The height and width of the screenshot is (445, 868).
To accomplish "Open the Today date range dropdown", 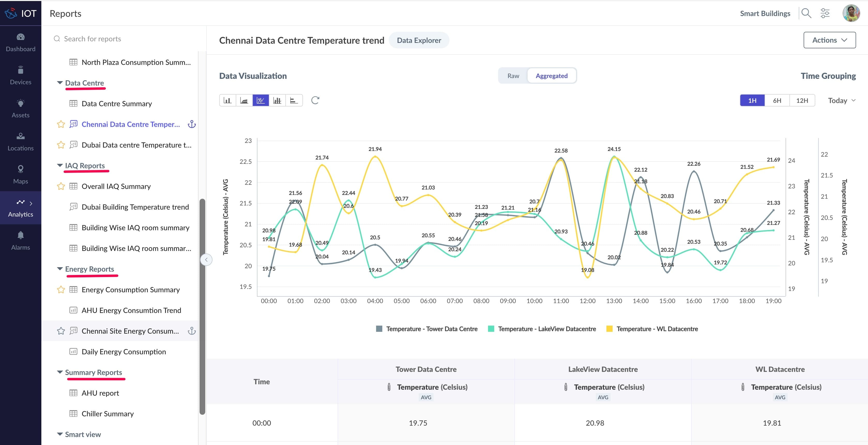I will [841, 100].
